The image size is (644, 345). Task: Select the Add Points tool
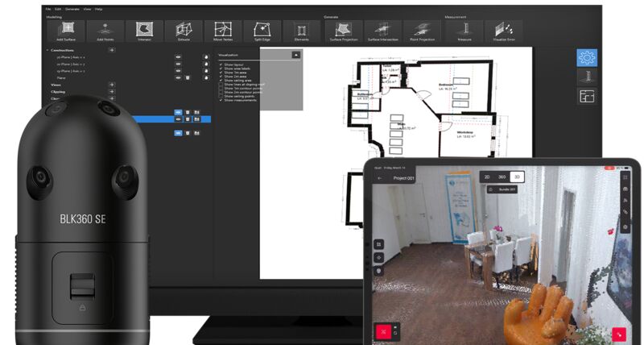pos(105,31)
